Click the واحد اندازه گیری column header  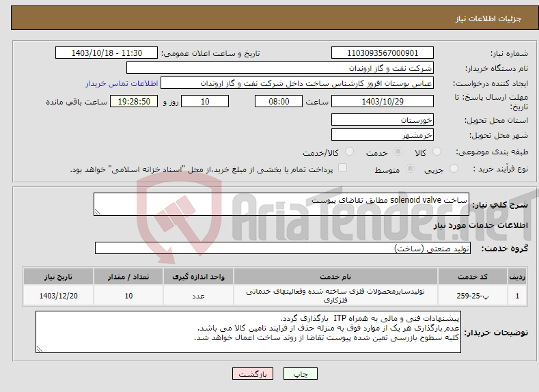(x=198, y=277)
